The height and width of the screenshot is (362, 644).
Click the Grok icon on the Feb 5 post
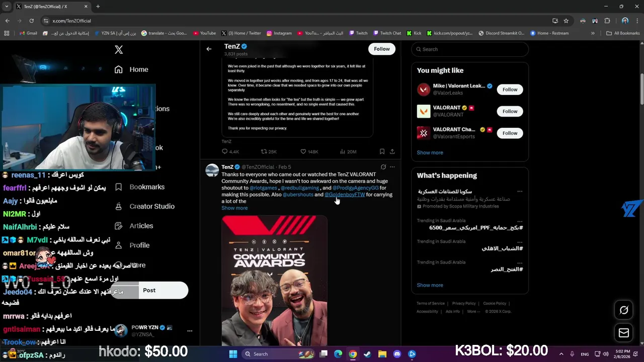383,167
